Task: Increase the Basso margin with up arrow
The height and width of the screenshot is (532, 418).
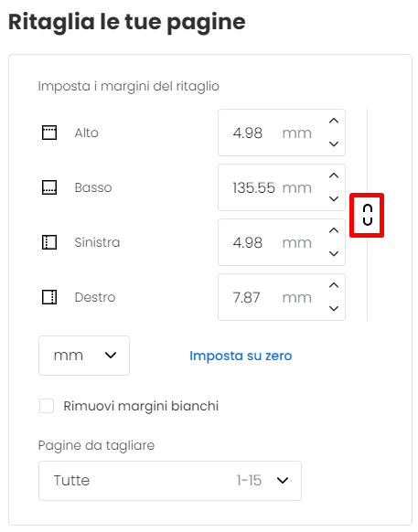Action: [334, 176]
